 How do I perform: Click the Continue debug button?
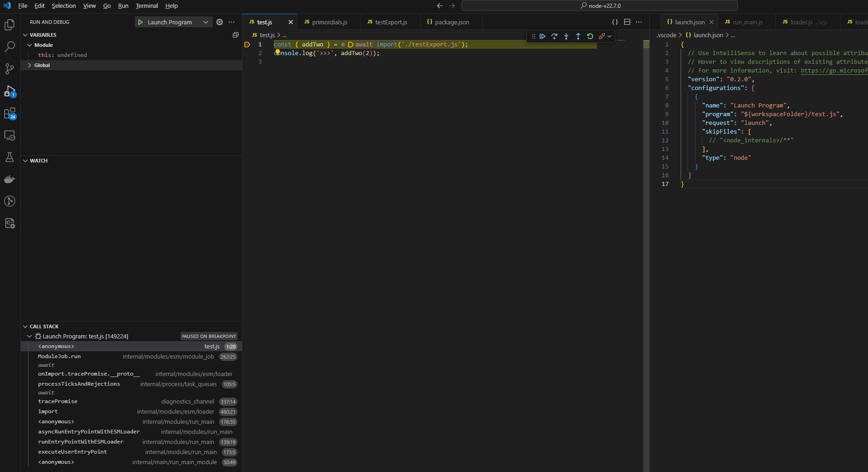(542, 36)
